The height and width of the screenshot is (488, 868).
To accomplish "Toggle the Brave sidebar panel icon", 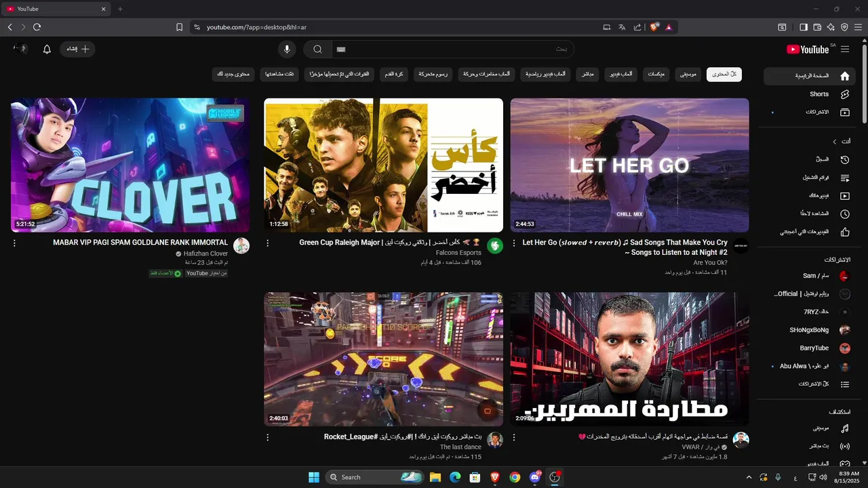I will (x=804, y=27).
